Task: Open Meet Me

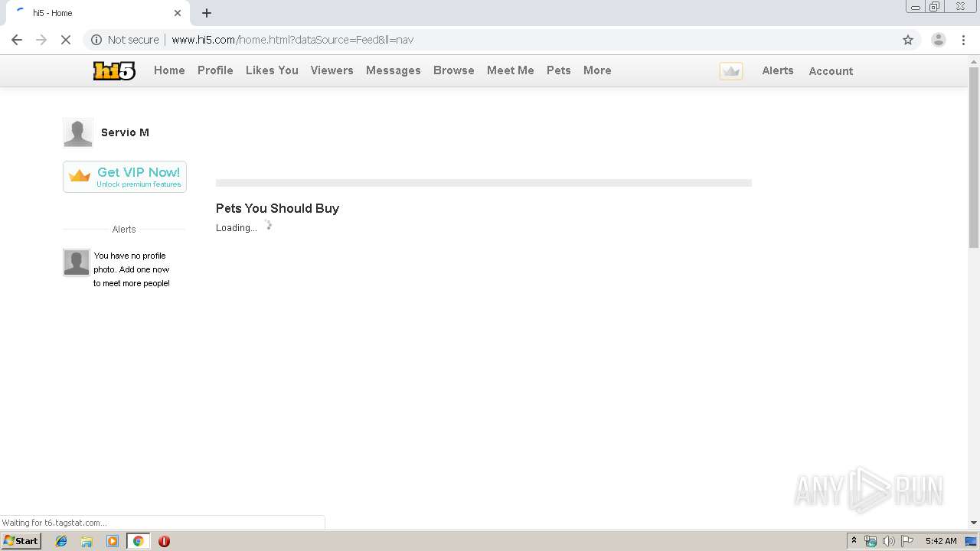Action: tap(511, 70)
